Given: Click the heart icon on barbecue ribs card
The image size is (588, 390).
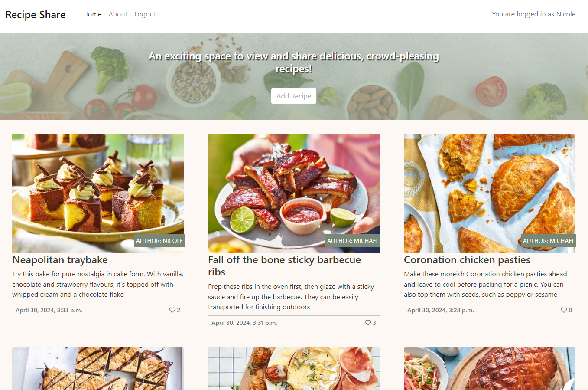Looking at the screenshot, I should [x=368, y=323].
